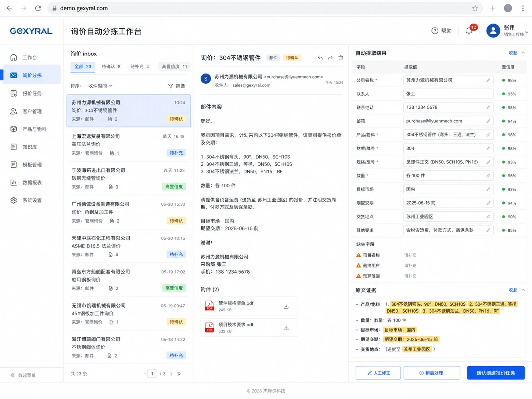Click the 联系人 value field 张工
The image size is (532, 399).
(x=448, y=94)
